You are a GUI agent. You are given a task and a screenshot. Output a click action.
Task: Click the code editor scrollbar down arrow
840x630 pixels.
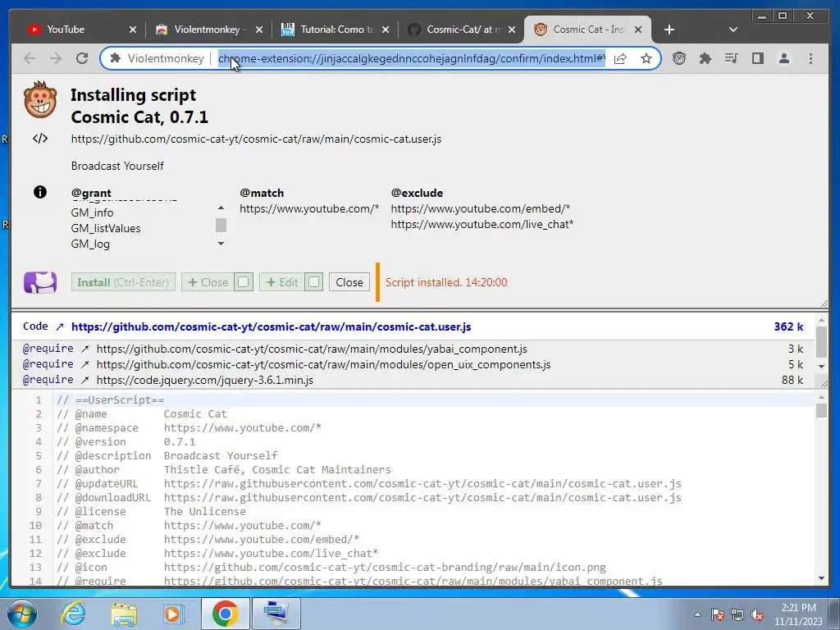(821, 578)
